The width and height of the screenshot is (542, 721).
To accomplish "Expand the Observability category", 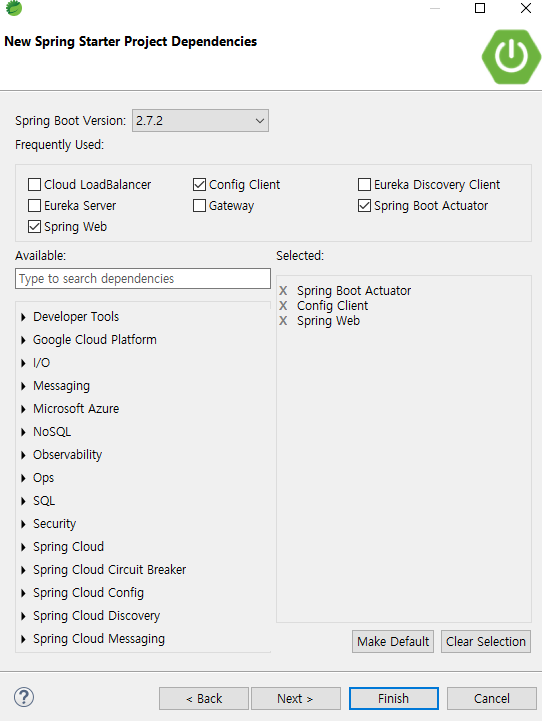I will (x=23, y=455).
